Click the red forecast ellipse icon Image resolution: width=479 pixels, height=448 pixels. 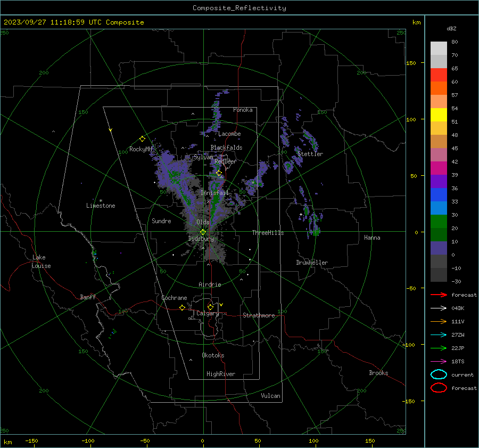pyautogui.click(x=439, y=388)
